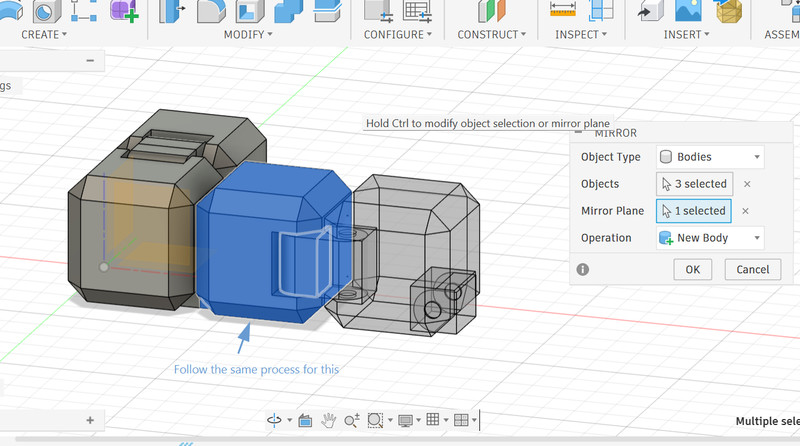Click the Change Parameters table icon
The width and height of the screenshot is (800, 446).
[x=416, y=10]
